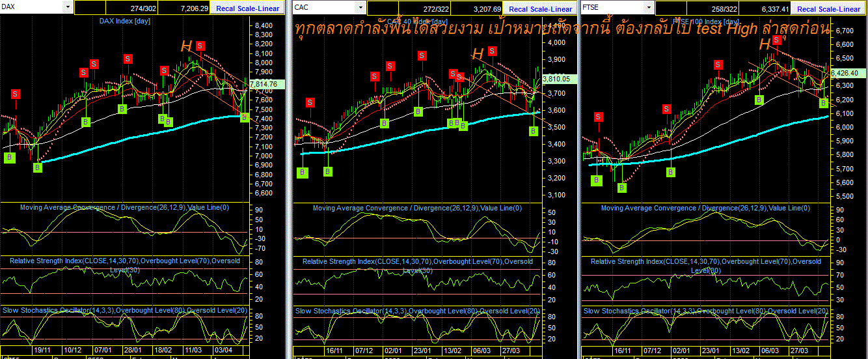
Task: Click Recal Scale-Linear in the DAX panel
Action: click(247, 8)
